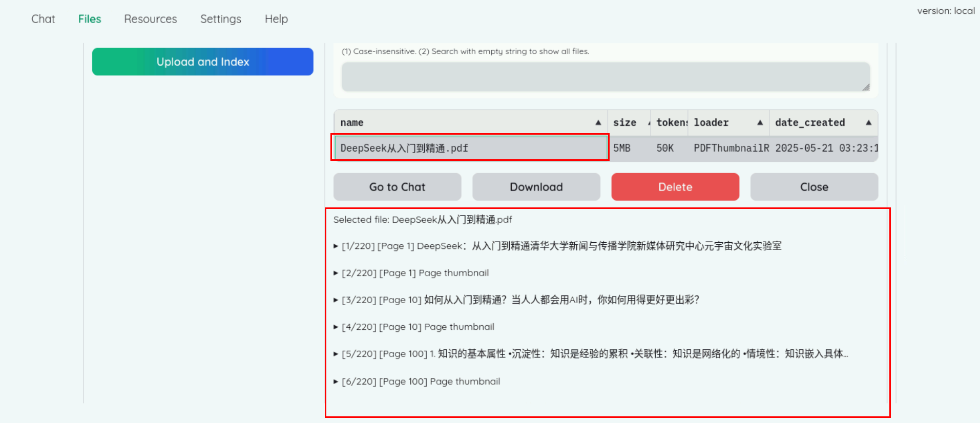Expand chunk 5/220 Page 100 entry
980x423 pixels.
591,353
